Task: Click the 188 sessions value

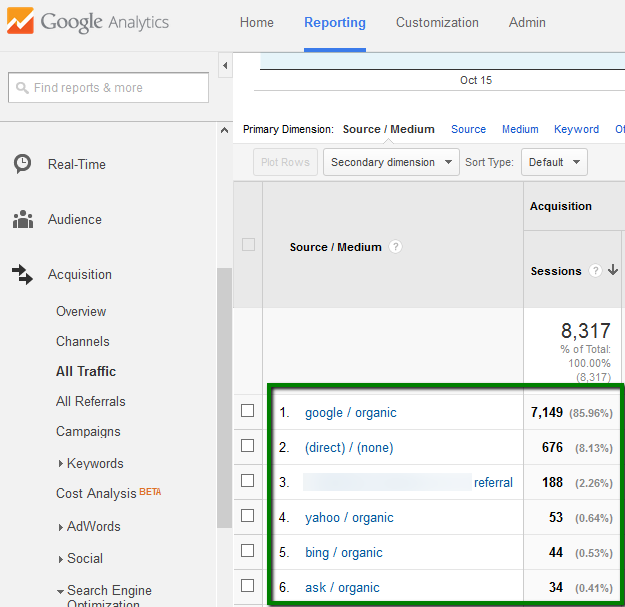Action: (x=552, y=482)
